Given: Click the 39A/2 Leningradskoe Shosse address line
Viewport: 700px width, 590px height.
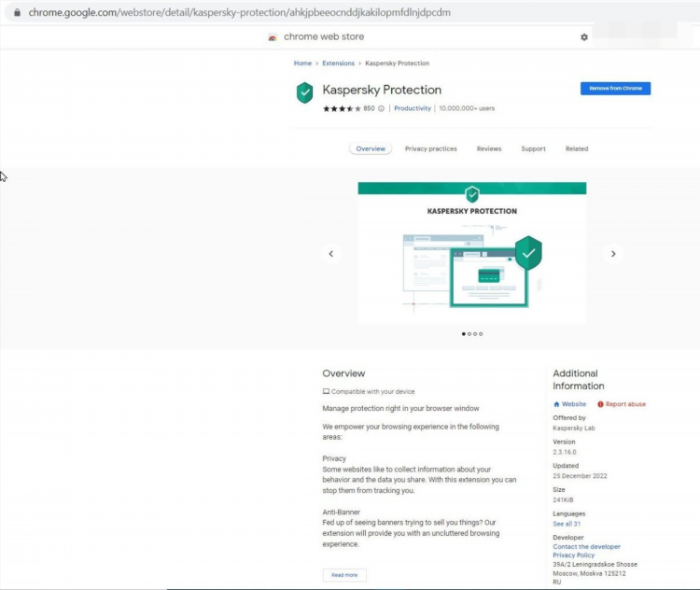Looking at the screenshot, I should 595,565.
